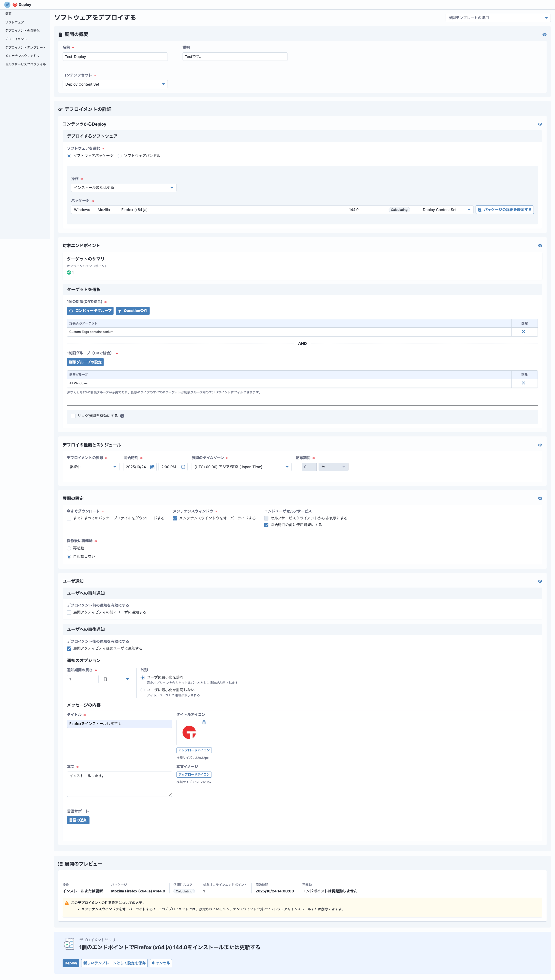This screenshot has width=555, height=980.
Task: Open the calendar picker for the start date
Action: 152,467
